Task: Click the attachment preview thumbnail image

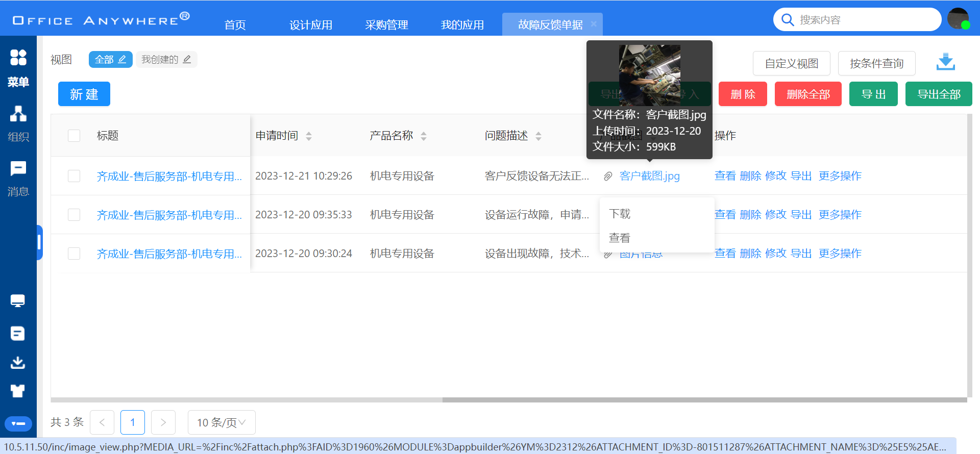Action: [649, 75]
